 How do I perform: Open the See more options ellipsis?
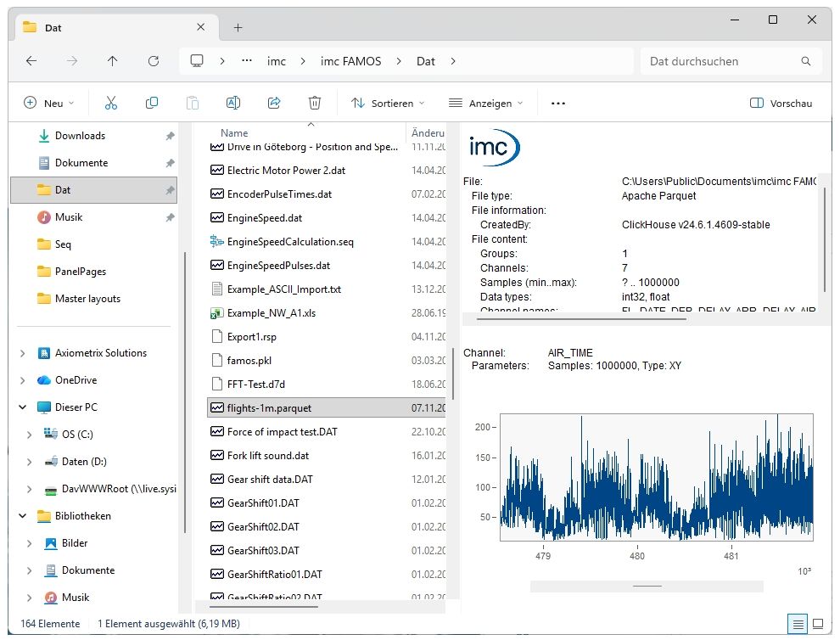[557, 103]
